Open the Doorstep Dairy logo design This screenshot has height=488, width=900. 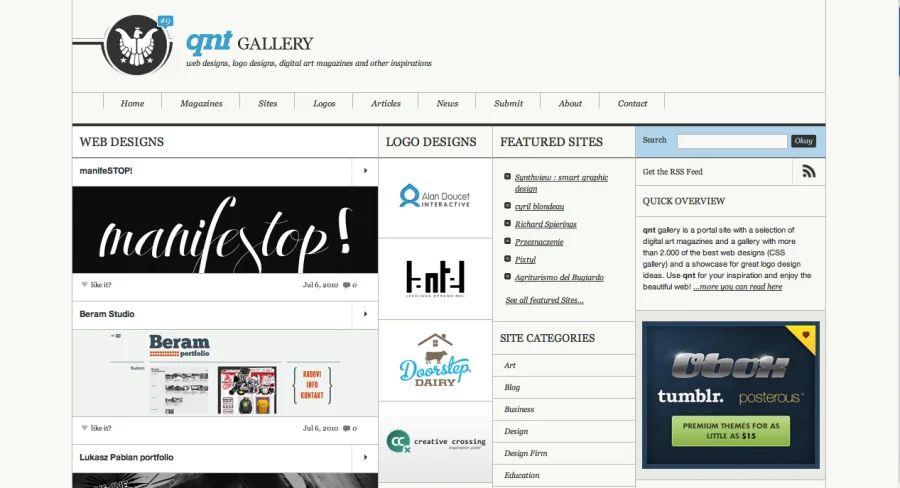pyautogui.click(x=435, y=360)
